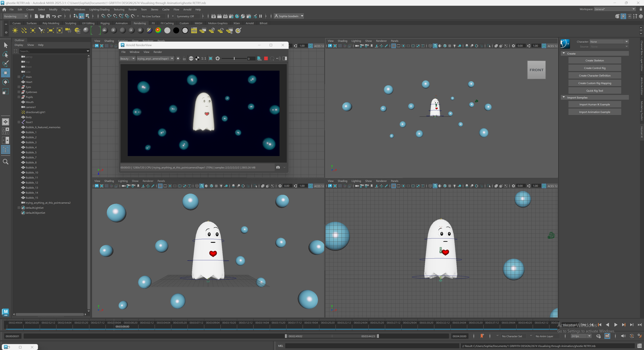Click the Arnold RenderView snapshot camera icon

pyautogui.click(x=278, y=167)
